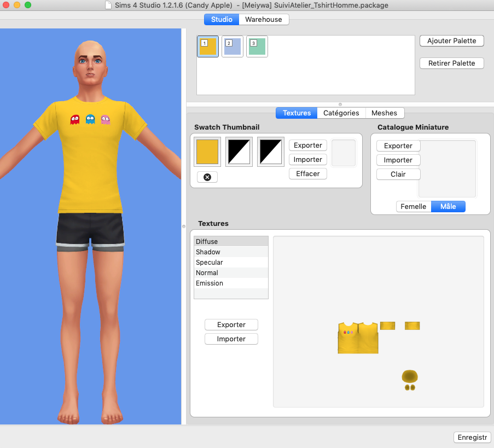Open the Meshes tab
This screenshot has width=494, height=448.
pyautogui.click(x=384, y=113)
